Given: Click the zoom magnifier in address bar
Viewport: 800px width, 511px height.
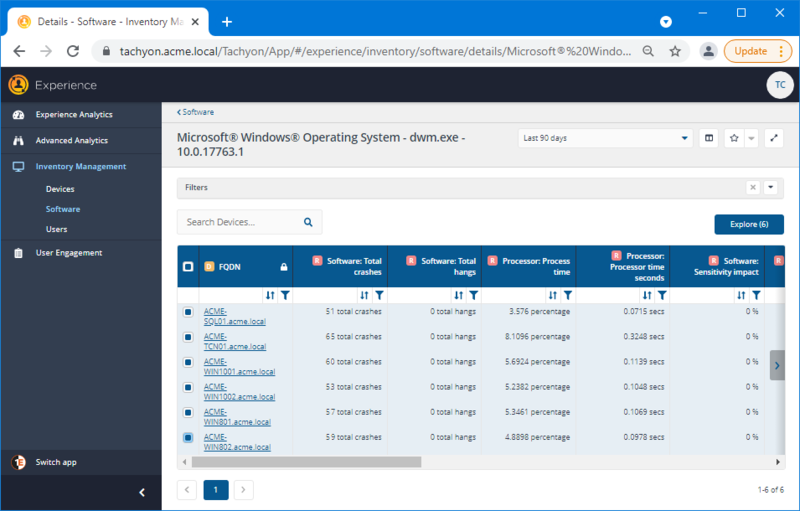Looking at the screenshot, I should tap(648, 51).
